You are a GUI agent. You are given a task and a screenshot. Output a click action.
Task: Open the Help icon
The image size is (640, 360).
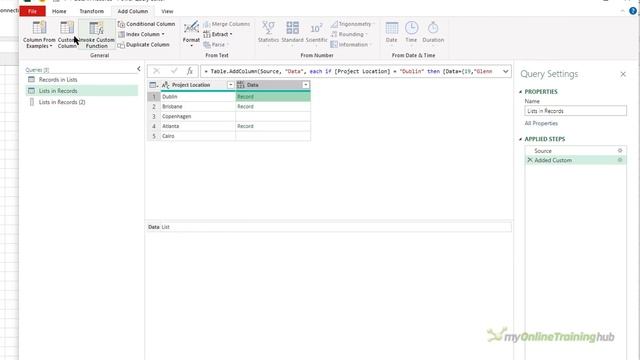pyautogui.click(x=633, y=11)
